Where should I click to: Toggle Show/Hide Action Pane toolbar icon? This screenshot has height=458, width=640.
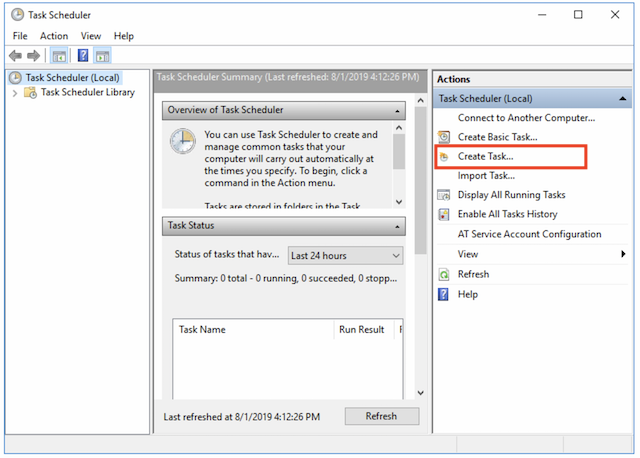(x=102, y=56)
